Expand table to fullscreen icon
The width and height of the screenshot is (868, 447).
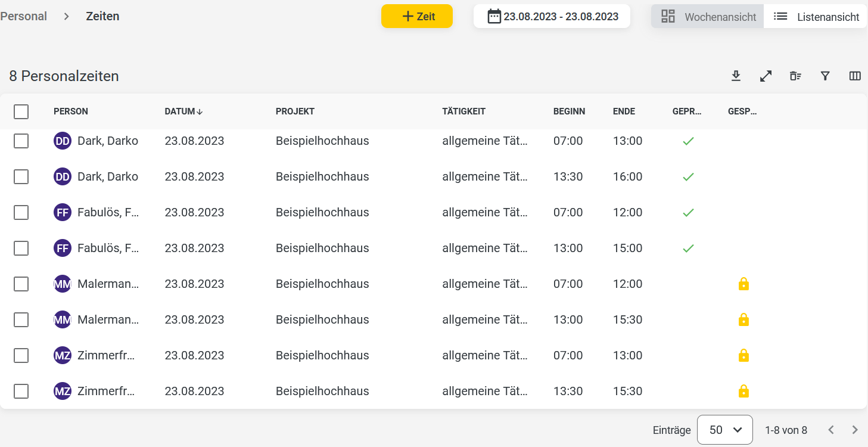click(766, 76)
